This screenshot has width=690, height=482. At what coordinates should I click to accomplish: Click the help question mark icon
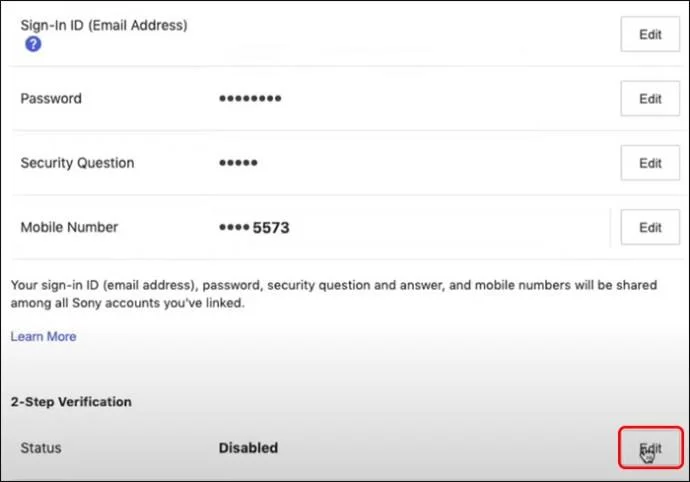[x=33, y=45]
